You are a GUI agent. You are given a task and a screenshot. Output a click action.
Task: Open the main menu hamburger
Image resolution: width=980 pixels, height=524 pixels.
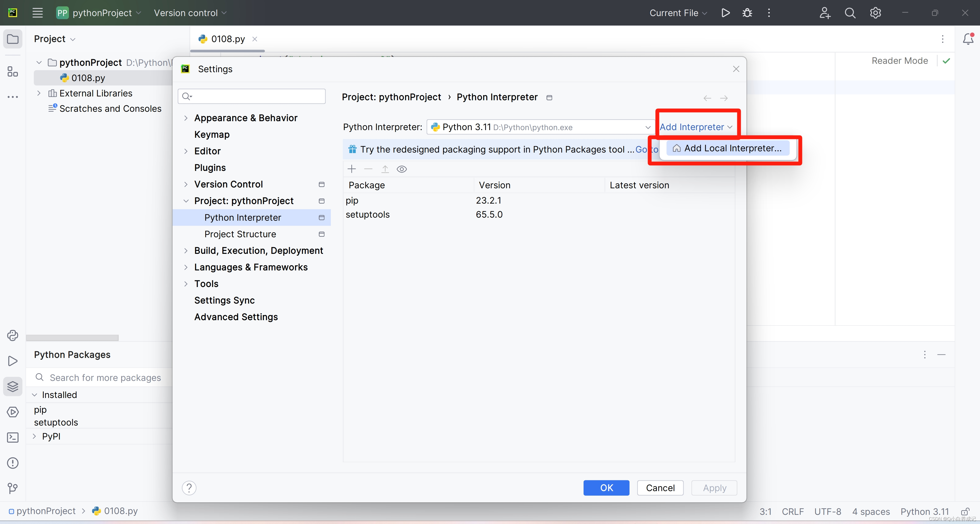pyautogui.click(x=37, y=13)
